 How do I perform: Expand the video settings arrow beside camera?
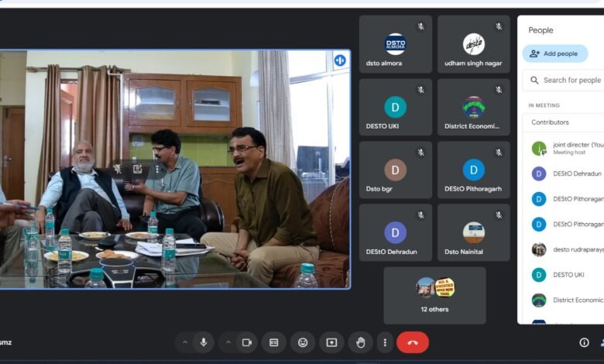[x=228, y=342]
